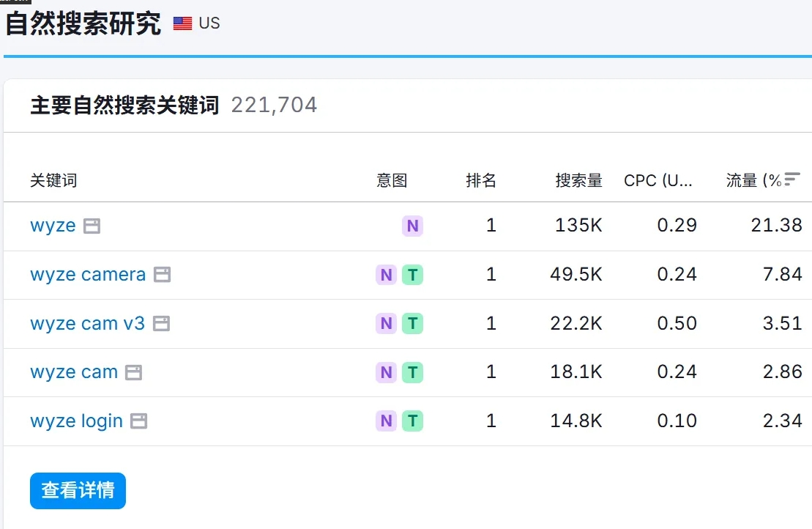Click the T intent badge for wyze cam
The image size is (812, 529).
click(x=412, y=372)
